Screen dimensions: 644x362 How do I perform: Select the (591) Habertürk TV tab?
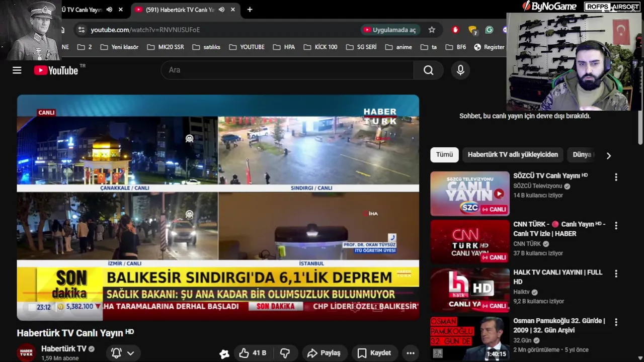[x=180, y=10]
